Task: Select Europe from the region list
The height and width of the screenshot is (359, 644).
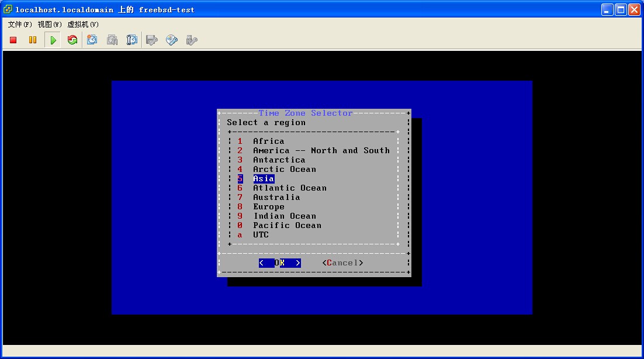Action: (x=269, y=207)
